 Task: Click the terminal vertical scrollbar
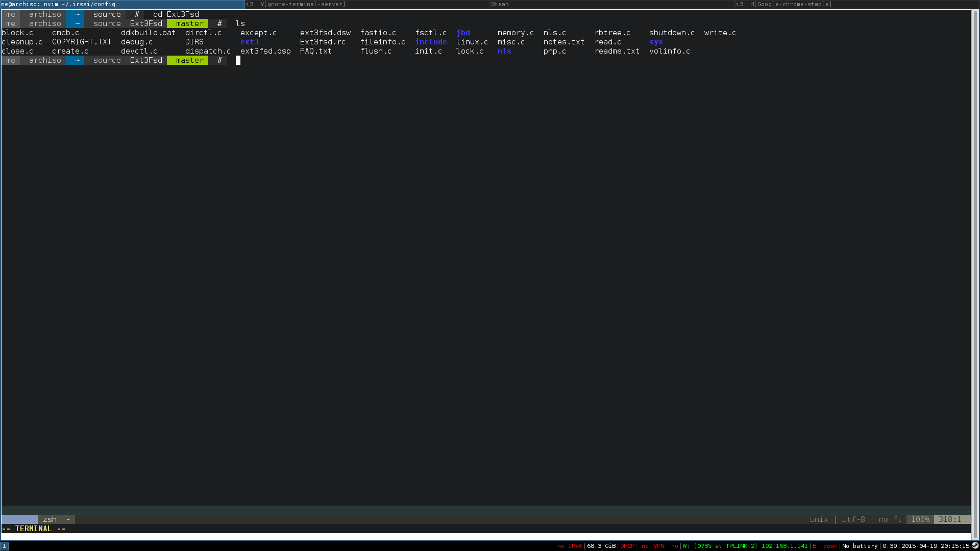(975, 275)
